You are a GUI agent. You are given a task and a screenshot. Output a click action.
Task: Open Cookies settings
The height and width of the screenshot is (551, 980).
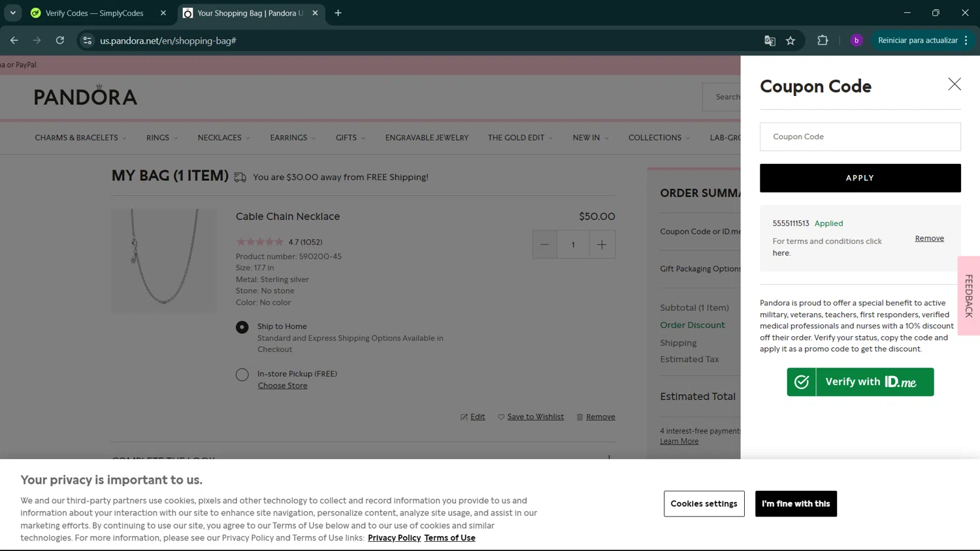tap(704, 504)
